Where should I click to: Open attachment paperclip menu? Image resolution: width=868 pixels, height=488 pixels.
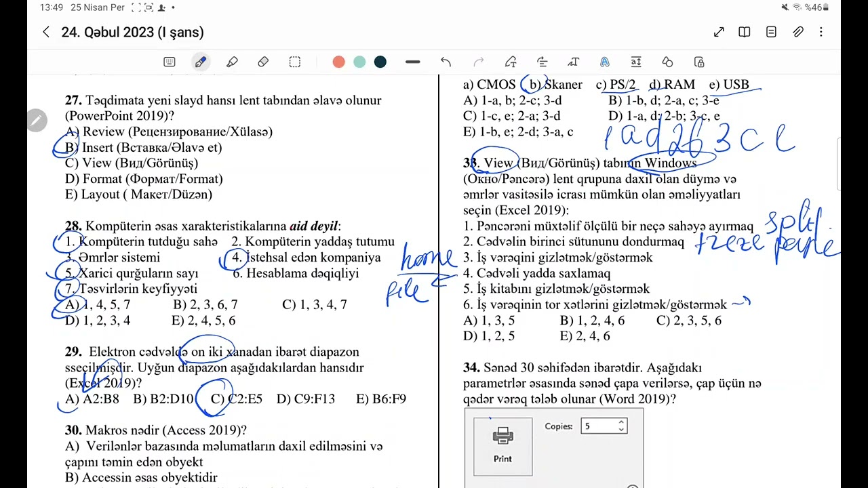798,32
